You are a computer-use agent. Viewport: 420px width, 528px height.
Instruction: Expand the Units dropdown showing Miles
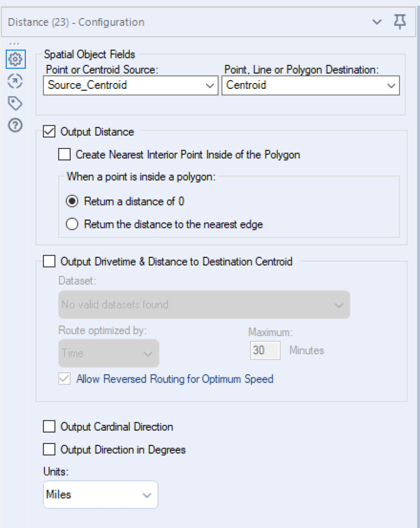click(100, 495)
